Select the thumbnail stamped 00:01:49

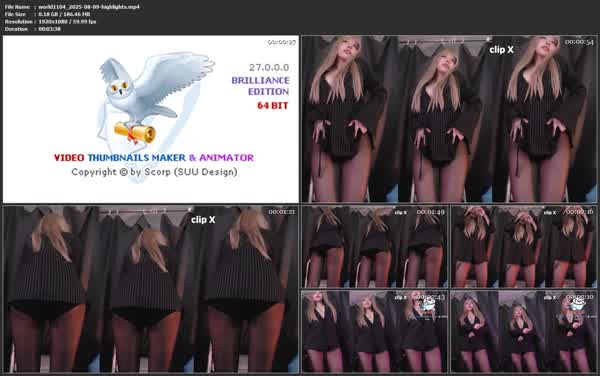coord(375,247)
